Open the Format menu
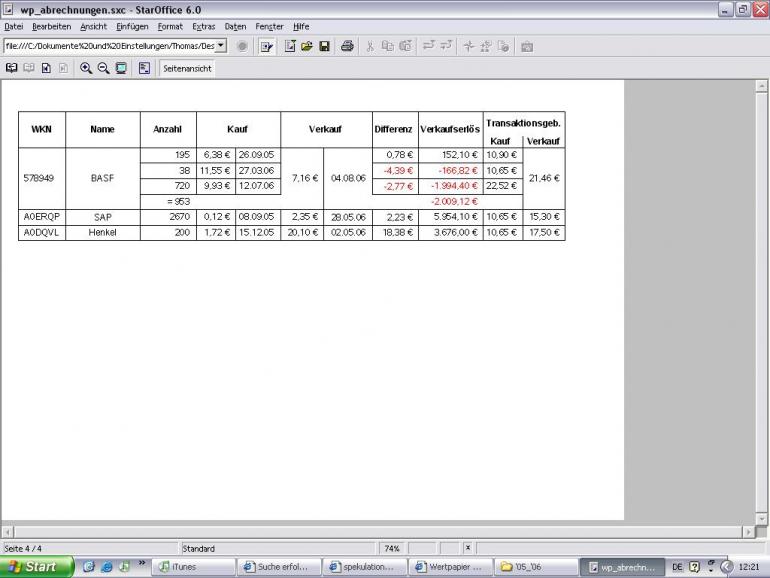 point(170,27)
